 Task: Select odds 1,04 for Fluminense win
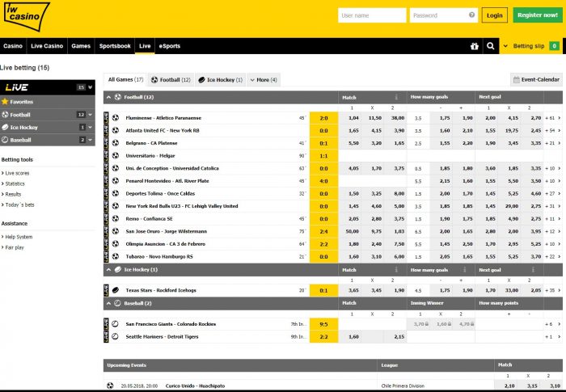(x=350, y=118)
